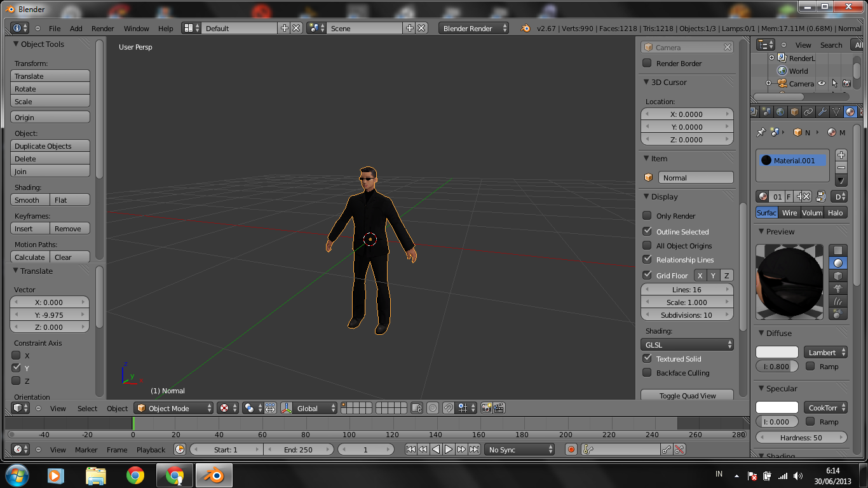Open the Lambert diffuse shader dropdown
The height and width of the screenshot is (488, 868).
tap(825, 353)
